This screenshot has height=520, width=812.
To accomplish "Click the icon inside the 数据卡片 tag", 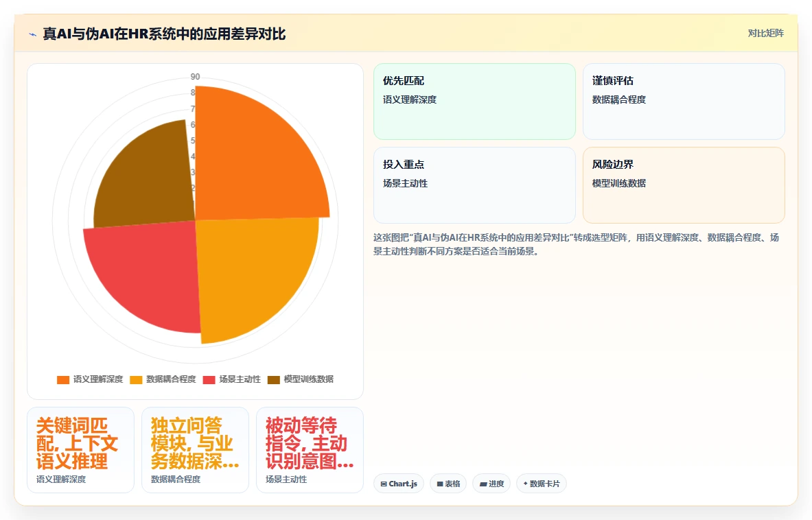I will pyautogui.click(x=525, y=484).
